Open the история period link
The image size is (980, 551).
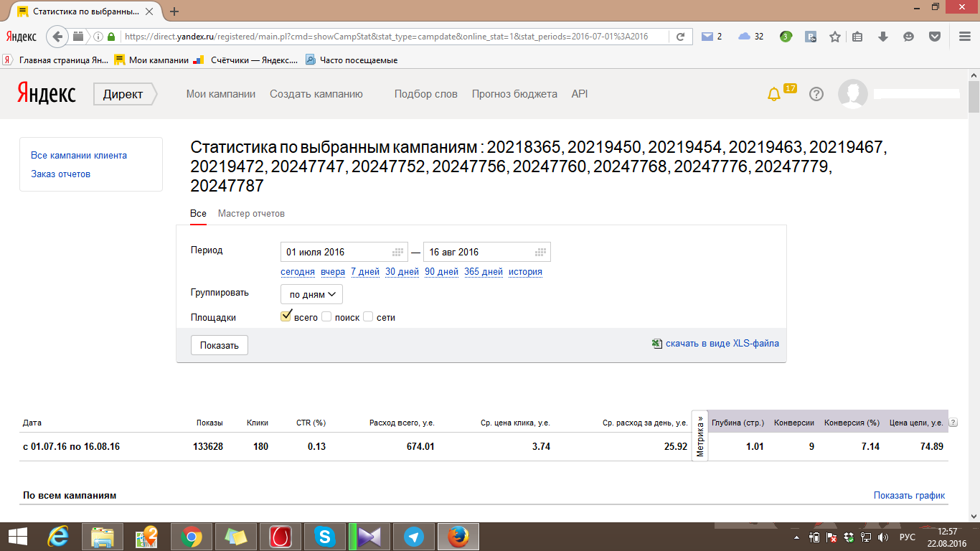click(525, 272)
